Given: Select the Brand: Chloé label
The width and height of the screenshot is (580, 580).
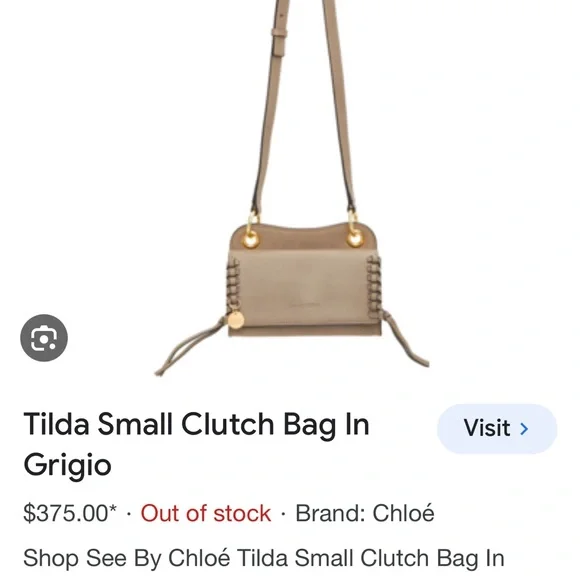Looking at the screenshot, I should [365, 513].
